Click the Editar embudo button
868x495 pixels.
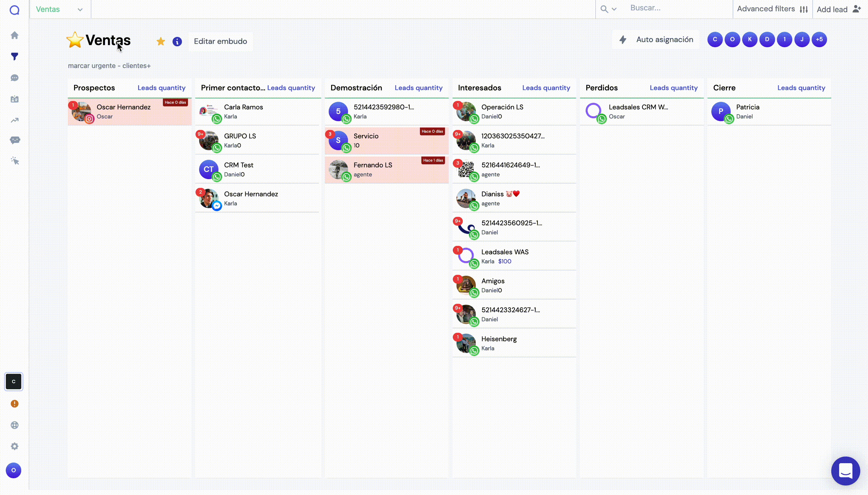coord(220,42)
